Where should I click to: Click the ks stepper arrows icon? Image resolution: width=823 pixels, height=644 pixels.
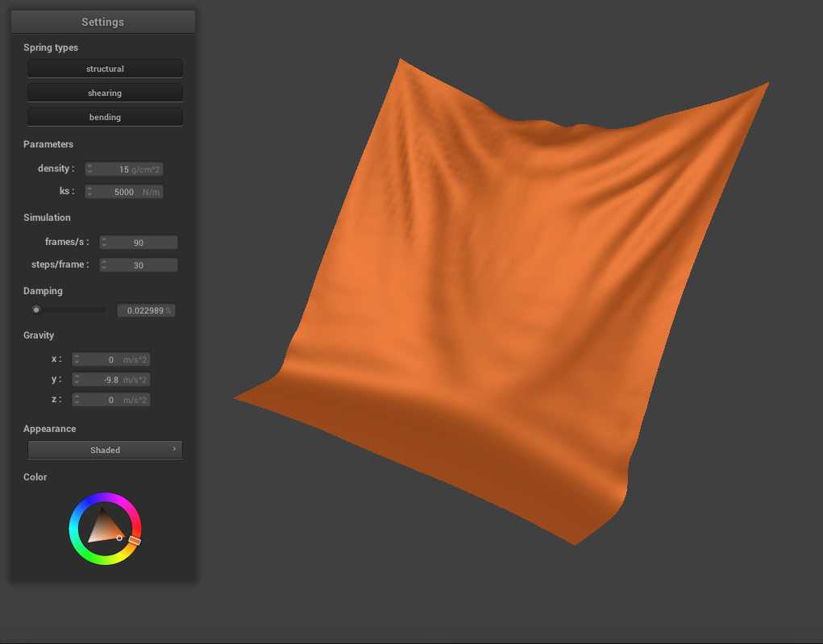[89, 192]
